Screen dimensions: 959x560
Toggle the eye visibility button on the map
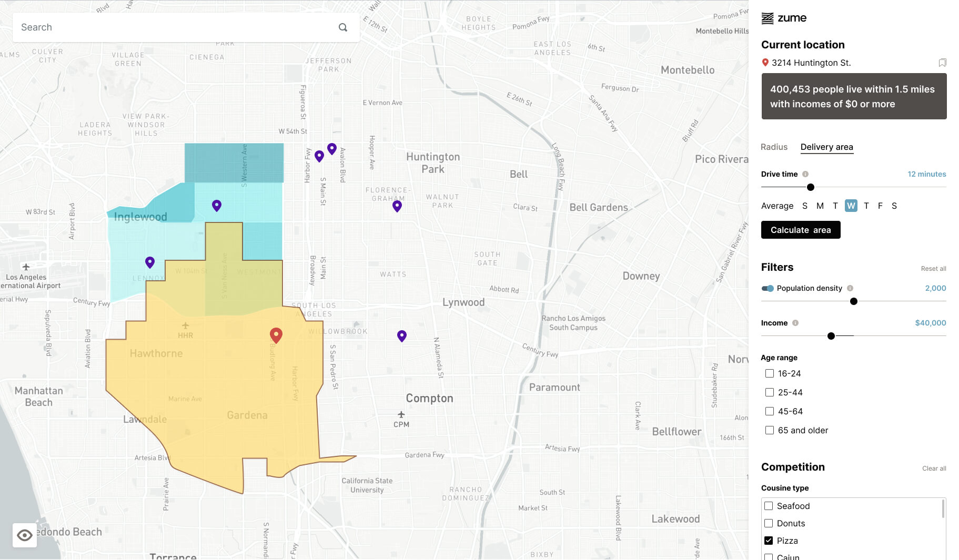pyautogui.click(x=25, y=535)
